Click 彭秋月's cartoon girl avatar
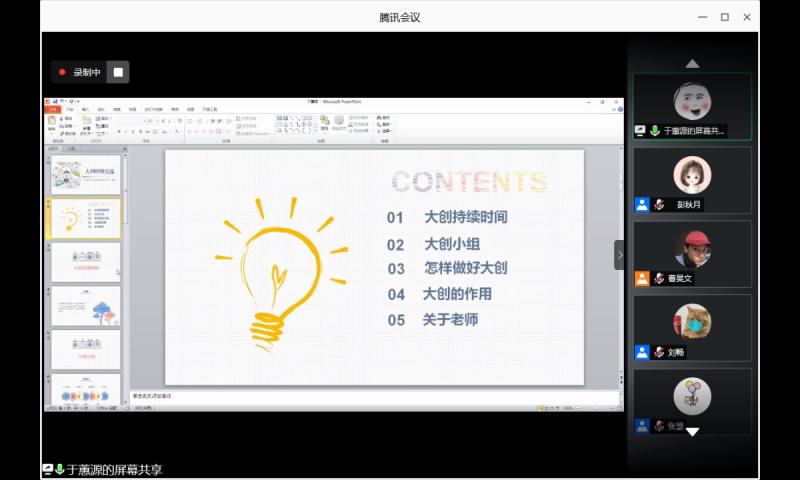The width and height of the screenshot is (800, 480). pyautogui.click(x=692, y=176)
